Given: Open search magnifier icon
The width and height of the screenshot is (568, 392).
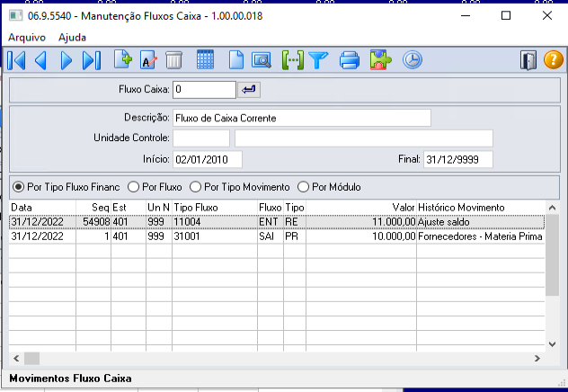Looking at the screenshot, I should 262,60.
